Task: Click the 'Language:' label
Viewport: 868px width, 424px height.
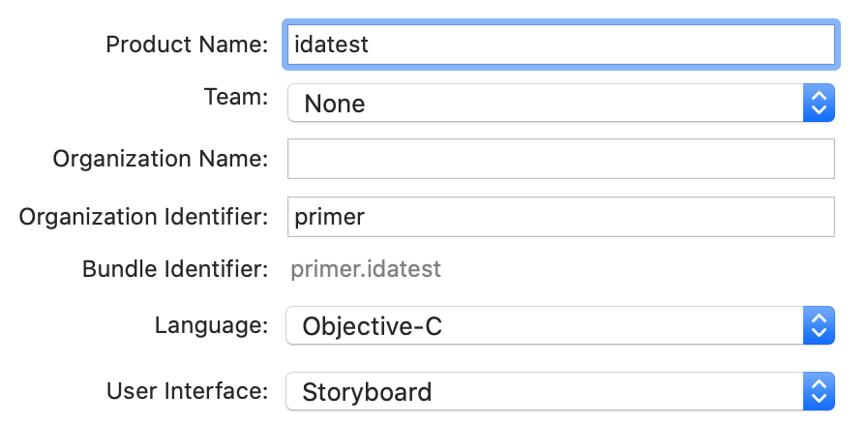Action: (x=211, y=325)
